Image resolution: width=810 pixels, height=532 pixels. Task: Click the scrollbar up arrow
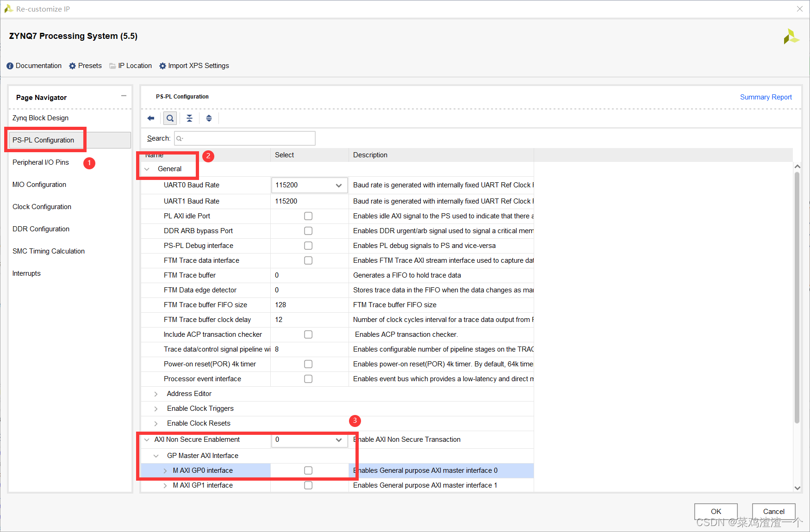[x=797, y=166]
